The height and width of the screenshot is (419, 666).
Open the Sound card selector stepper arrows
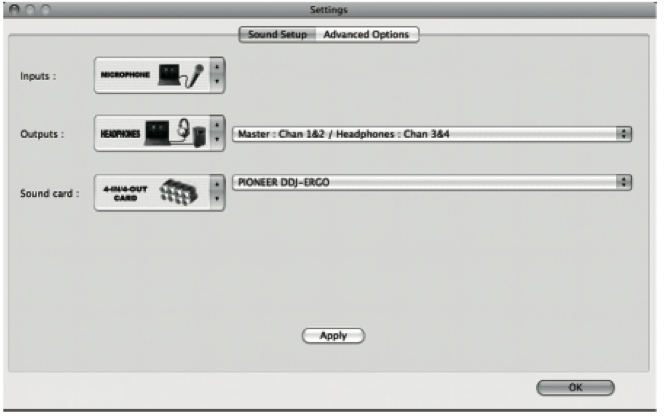[x=217, y=192]
